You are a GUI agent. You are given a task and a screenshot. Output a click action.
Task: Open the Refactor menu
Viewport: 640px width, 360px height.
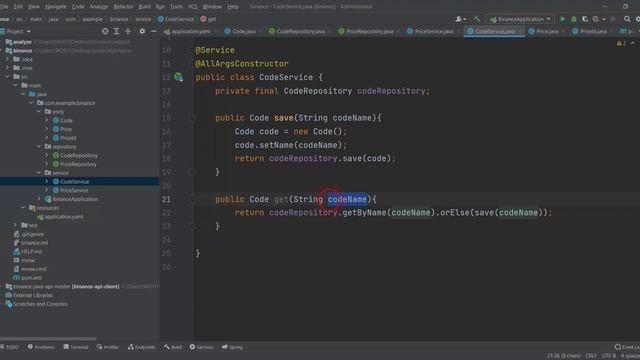tap(123, 7)
